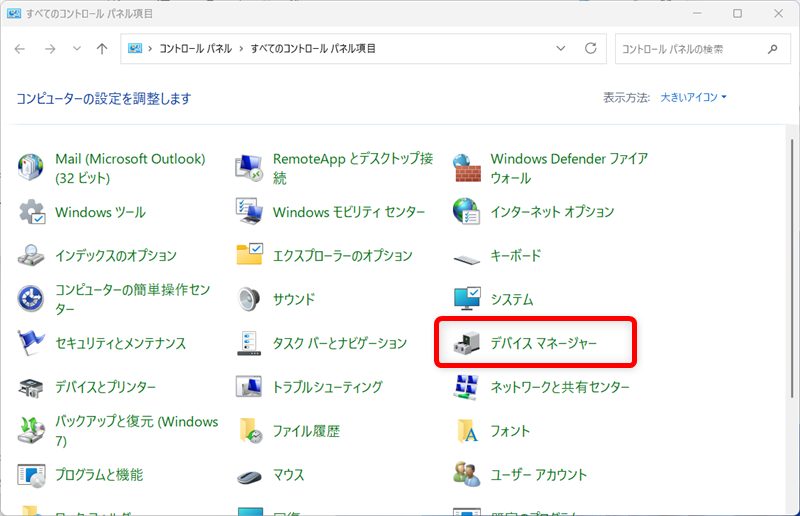Click the control panel icon in address bar
The height and width of the screenshot is (516, 800).
click(x=135, y=48)
